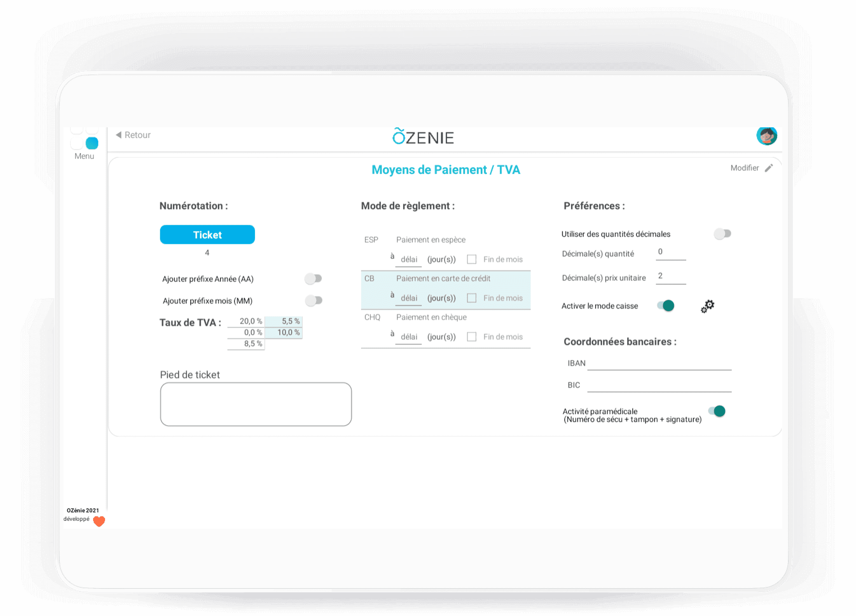The width and height of the screenshot is (856, 616).
Task: Click the ESP code
Action: (x=371, y=240)
